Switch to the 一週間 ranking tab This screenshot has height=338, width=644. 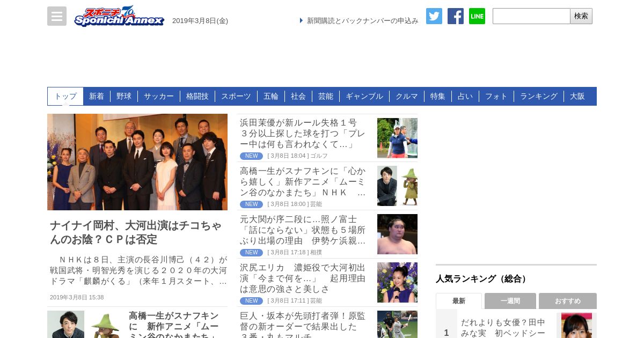510,301
